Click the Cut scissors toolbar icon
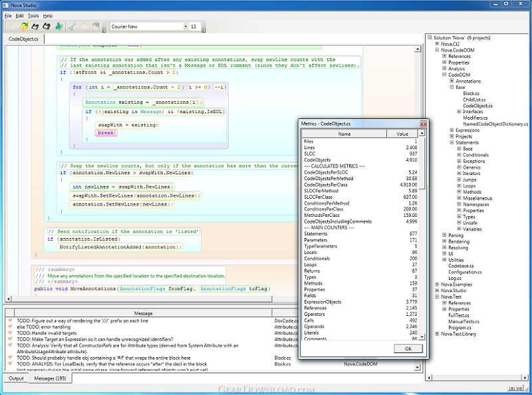 pyautogui.click(x=72, y=27)
